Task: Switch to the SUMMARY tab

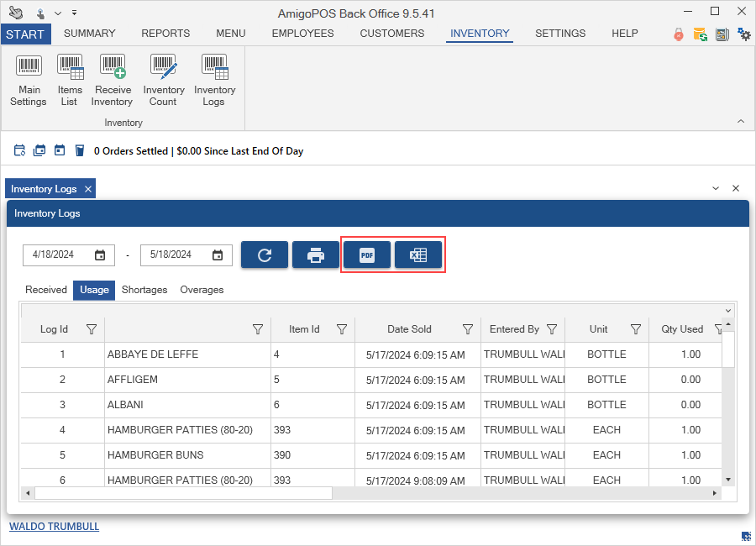Action: pyautogui.click(x=90, y=34)
